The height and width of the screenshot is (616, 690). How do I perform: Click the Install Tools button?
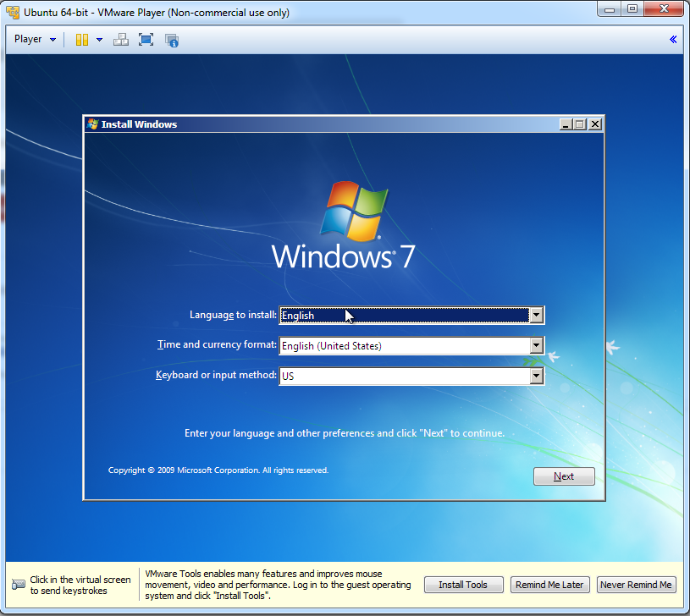coord(463,584)
